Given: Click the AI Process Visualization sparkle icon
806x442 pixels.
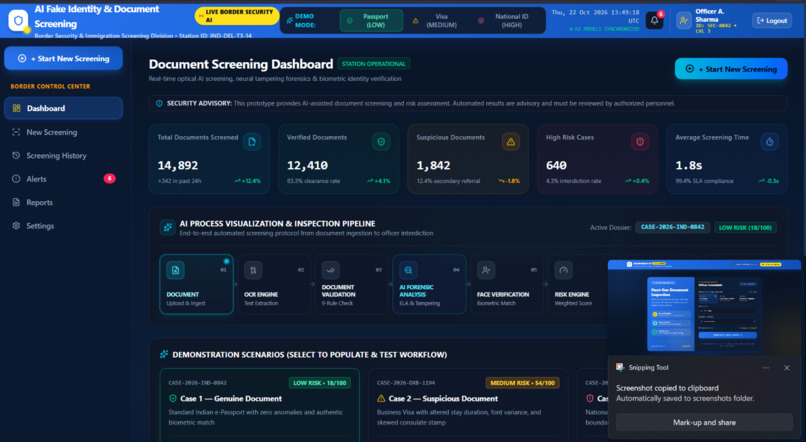Looking at the screenshot, I should pyautogui.click(x=168, y=227).
